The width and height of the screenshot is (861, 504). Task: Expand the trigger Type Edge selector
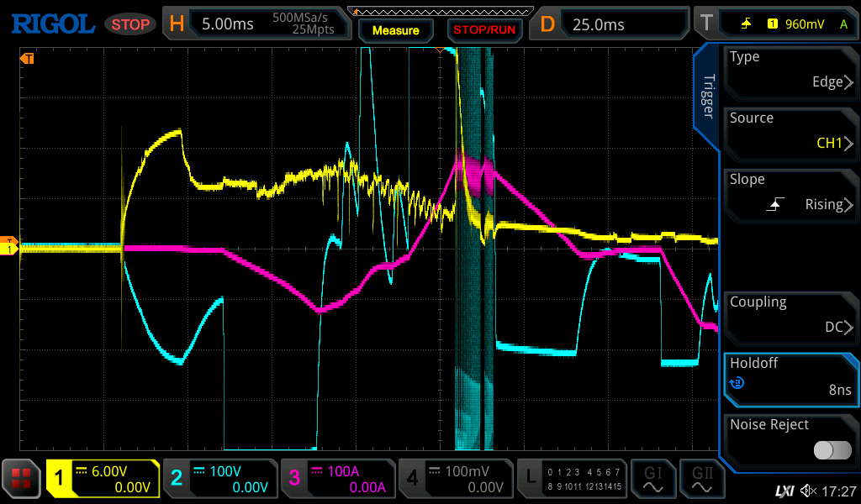[790, 70]
